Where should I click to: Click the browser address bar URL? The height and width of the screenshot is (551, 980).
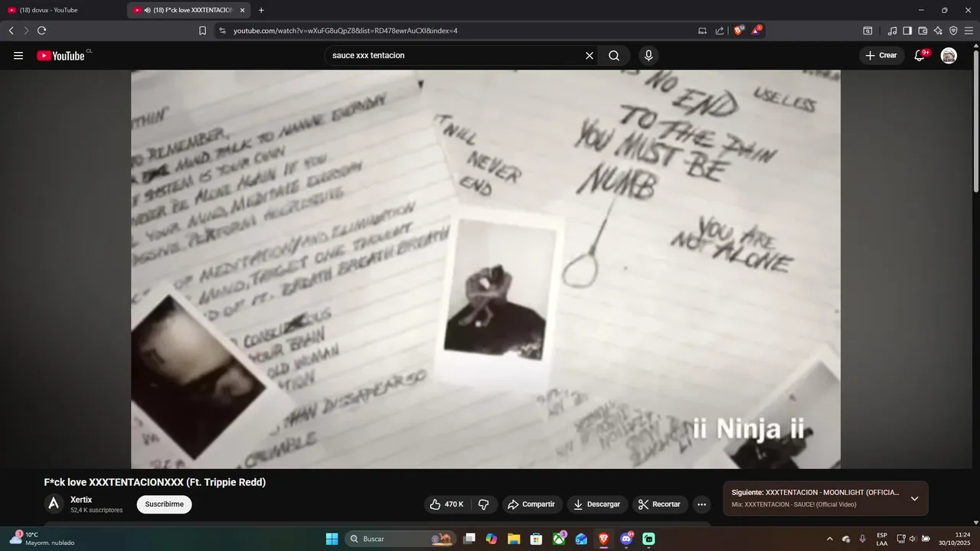345,31
